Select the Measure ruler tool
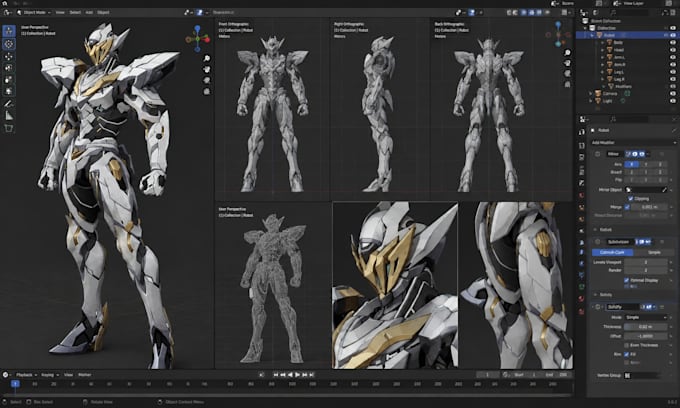The image size is (680, 408). 9,116
